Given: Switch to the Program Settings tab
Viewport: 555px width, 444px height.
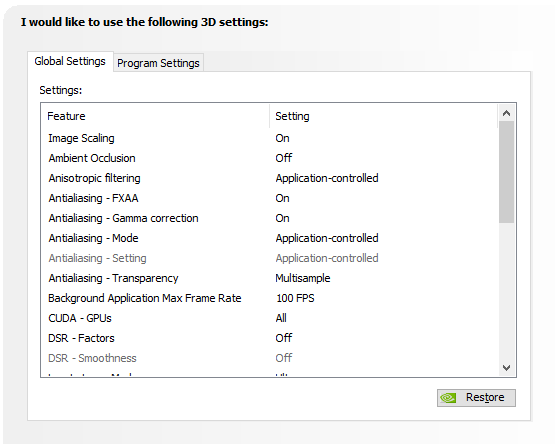Looking at the screenshot, I should tap(158, 63).
